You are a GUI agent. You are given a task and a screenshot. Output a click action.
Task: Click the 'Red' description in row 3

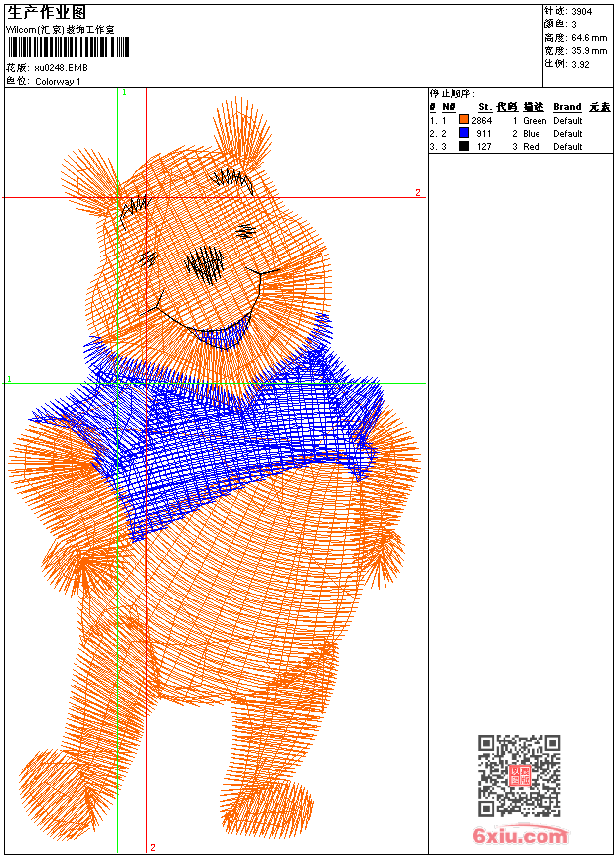[531, 147]
